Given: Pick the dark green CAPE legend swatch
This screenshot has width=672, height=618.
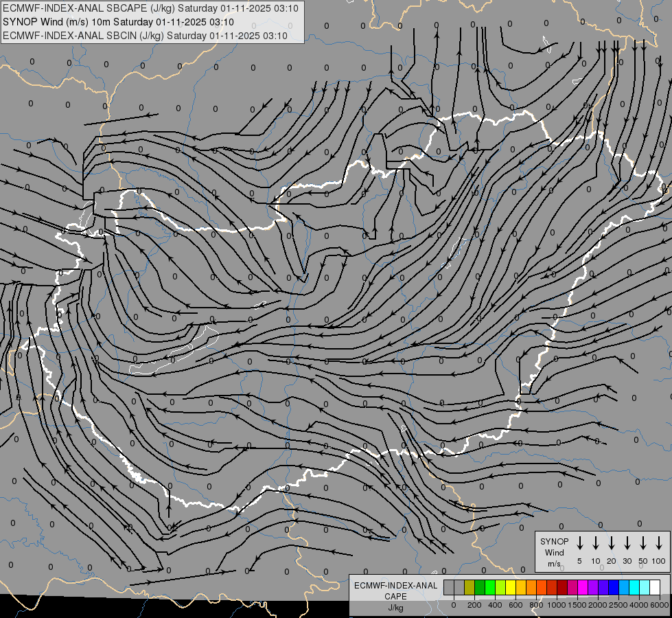Looking at the screenshot, I should click(480, 588).
